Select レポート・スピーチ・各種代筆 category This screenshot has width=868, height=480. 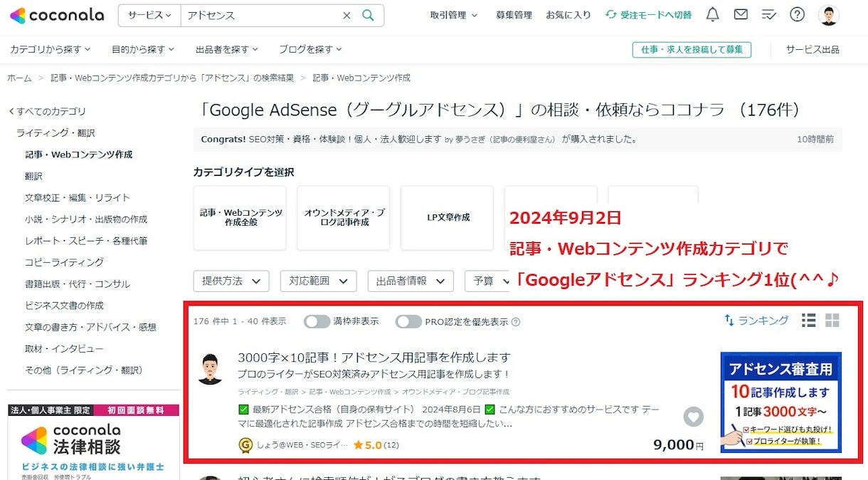(86, 241)
